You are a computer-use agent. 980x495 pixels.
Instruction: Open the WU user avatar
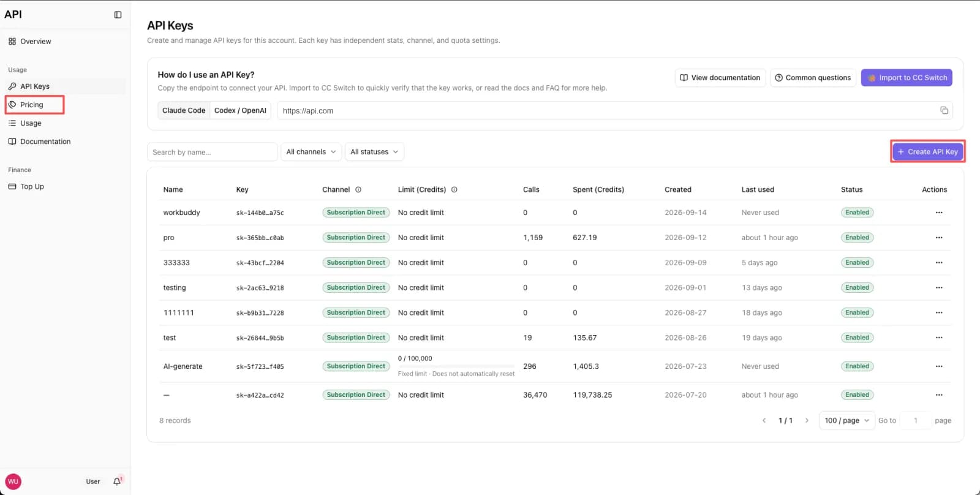tap(13, 482)
